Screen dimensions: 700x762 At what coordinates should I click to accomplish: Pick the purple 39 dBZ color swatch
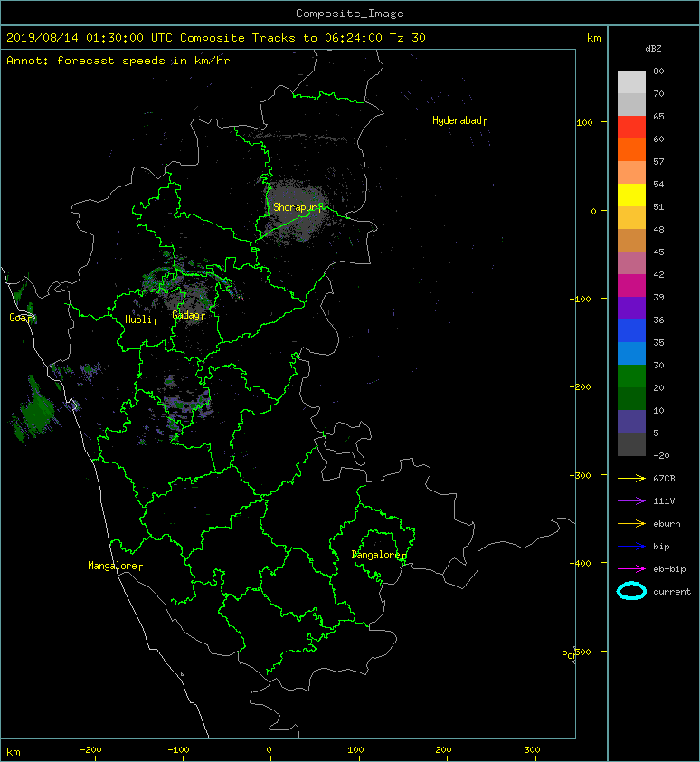[631, 308]
